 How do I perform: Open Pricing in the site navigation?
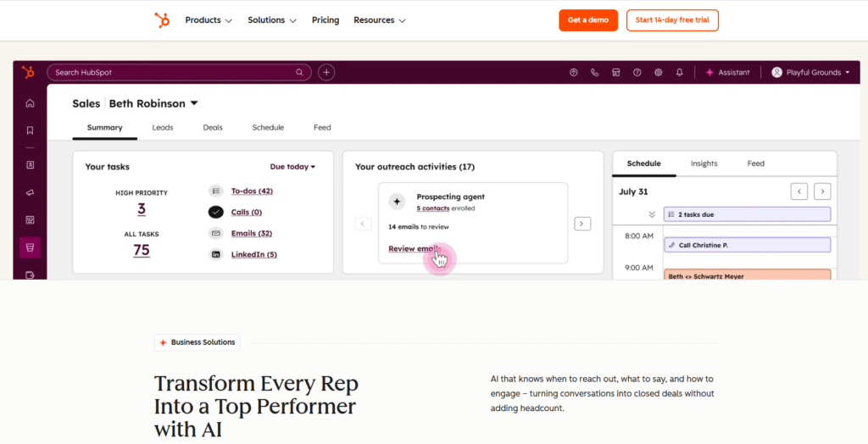325,20
